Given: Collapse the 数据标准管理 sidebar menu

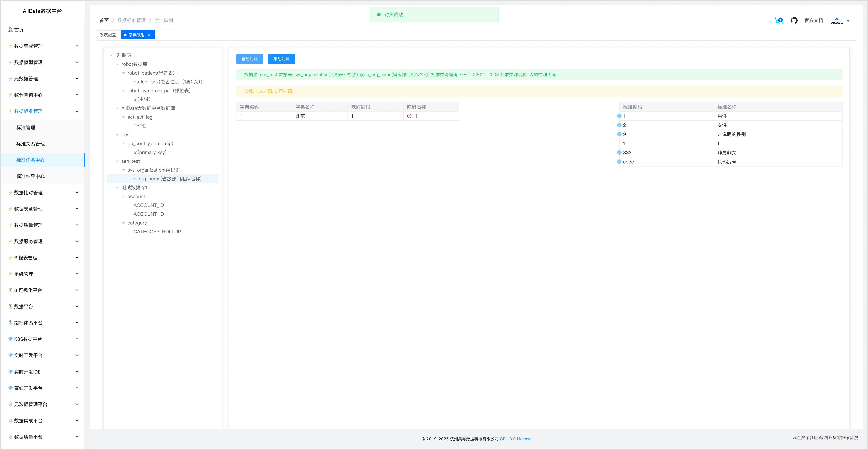Looking at the screenshot, I should (x=77, y=111).
